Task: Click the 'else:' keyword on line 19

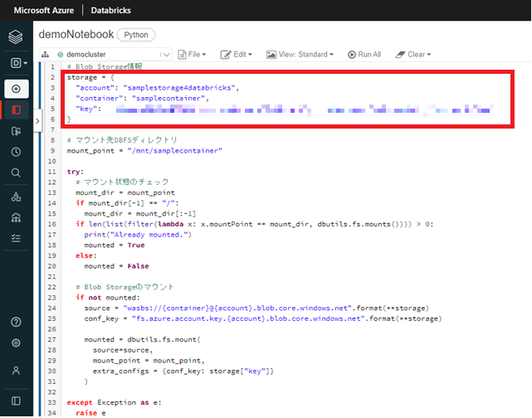Action: (x=86, y=255)
